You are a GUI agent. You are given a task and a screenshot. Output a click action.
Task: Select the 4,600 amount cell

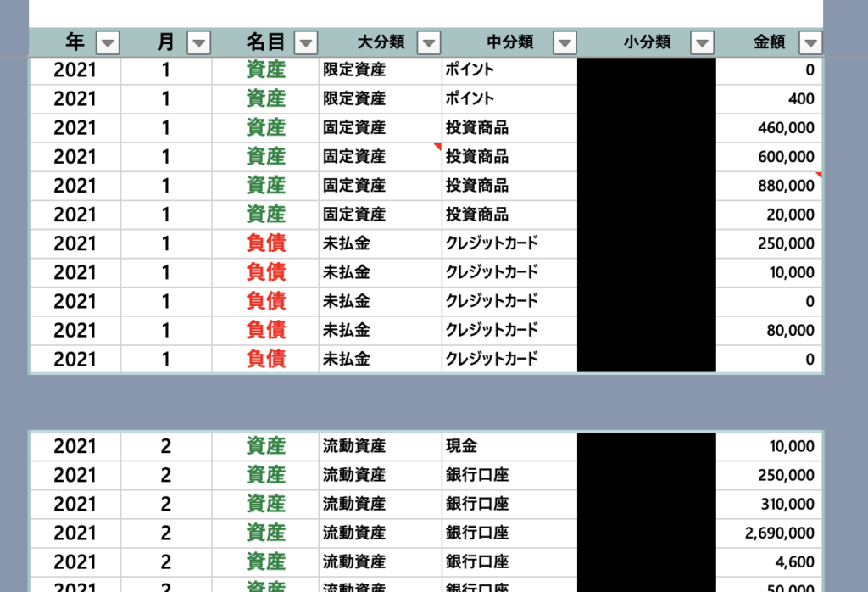(x=769, y=561)
